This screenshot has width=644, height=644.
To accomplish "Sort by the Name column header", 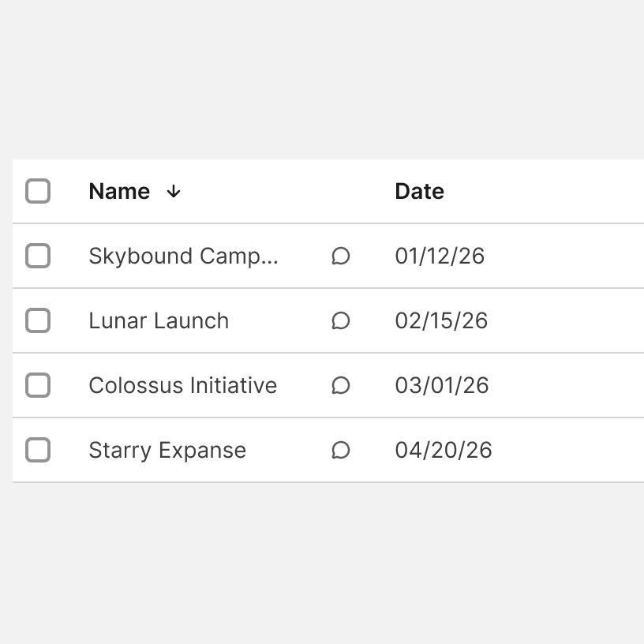I will 119,192.
